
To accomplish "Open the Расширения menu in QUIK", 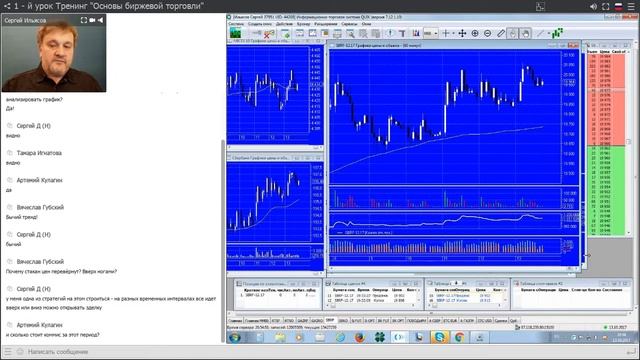I will 325,24.
